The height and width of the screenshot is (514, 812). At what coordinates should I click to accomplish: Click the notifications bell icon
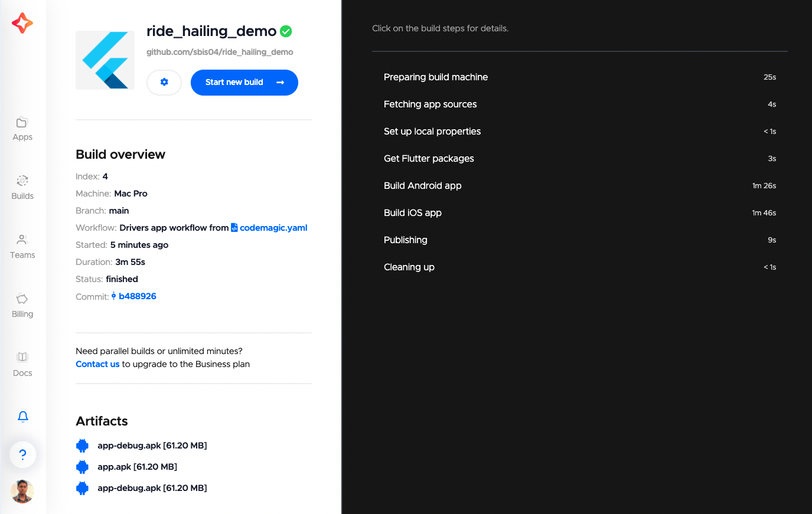[23, 417]
